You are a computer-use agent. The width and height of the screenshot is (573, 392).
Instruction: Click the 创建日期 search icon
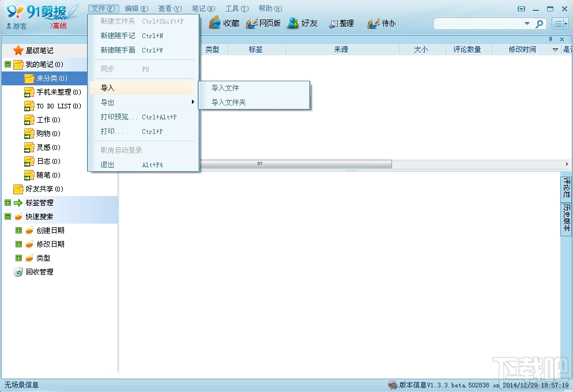[x=29, y=231]
